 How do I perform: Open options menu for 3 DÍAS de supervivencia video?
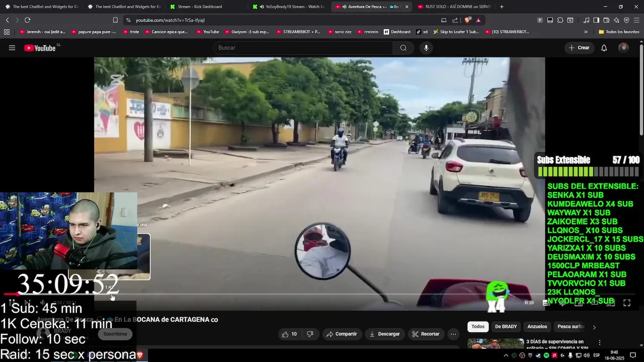click(599, 342)
